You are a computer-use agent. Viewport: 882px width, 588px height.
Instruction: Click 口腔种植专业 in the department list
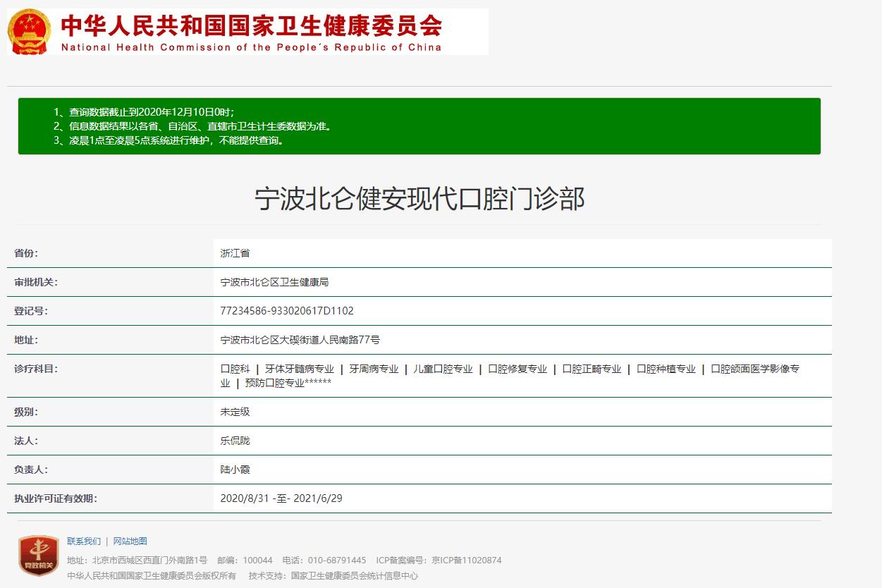tap(666, 369)
